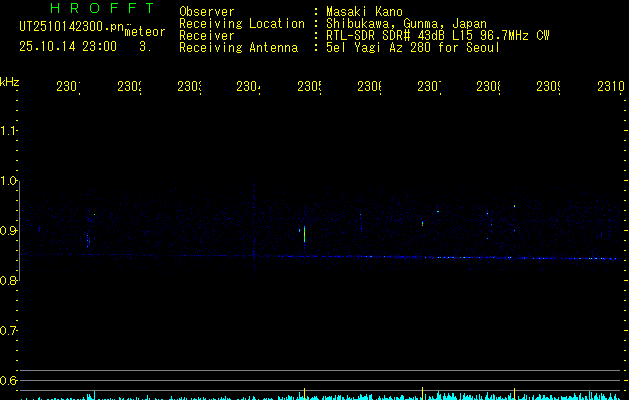Click the 0.8 frequency axis label
The height and width of the screenshot is (400, 629).
[x=9, y=281]
